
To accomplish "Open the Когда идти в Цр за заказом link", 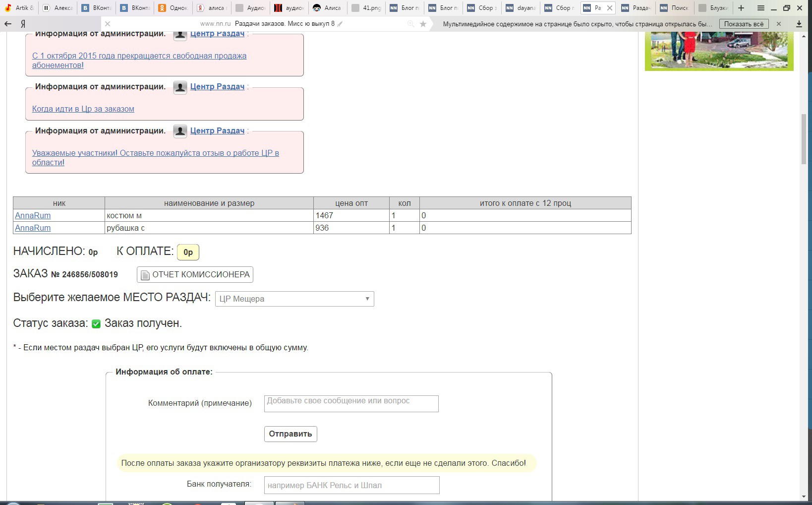I will [x=83, y=109].
